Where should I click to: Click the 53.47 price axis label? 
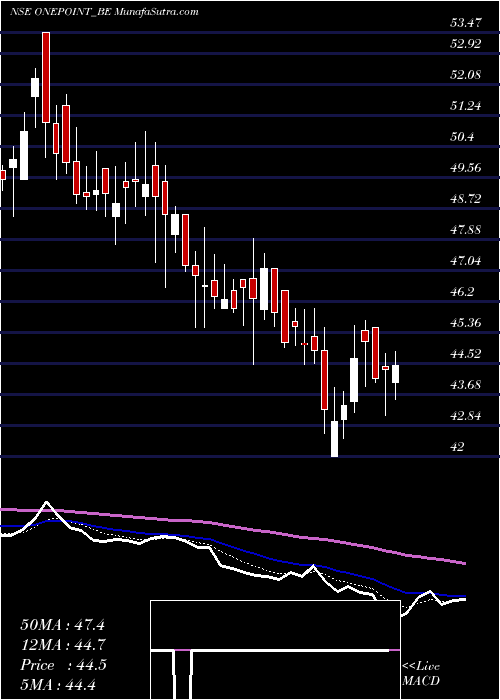466,23
